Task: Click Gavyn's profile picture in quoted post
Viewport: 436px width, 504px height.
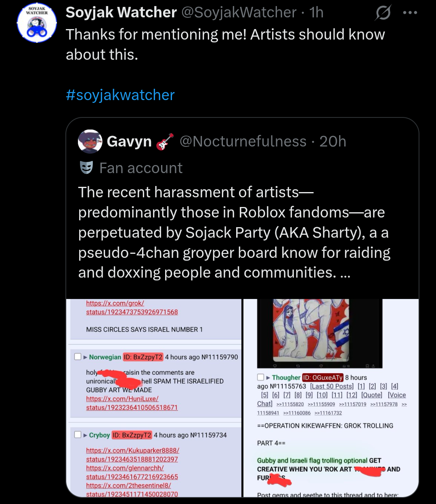Action: click(90, 142)
